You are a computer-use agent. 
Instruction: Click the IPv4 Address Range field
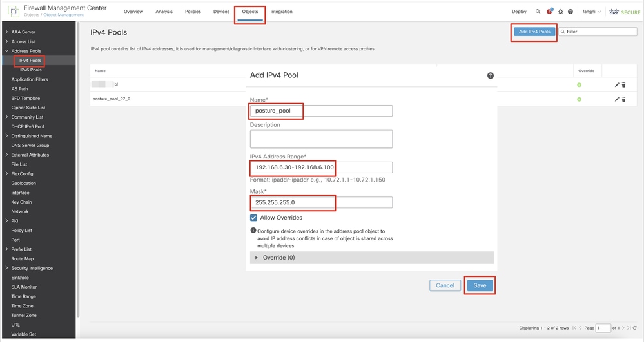tap(321, 167)
